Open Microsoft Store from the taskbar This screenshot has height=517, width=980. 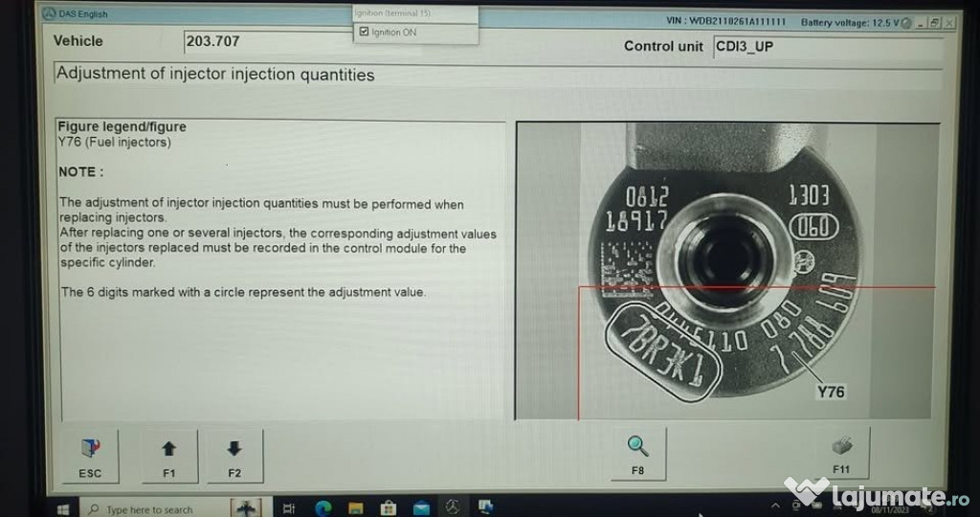(388, 508)
